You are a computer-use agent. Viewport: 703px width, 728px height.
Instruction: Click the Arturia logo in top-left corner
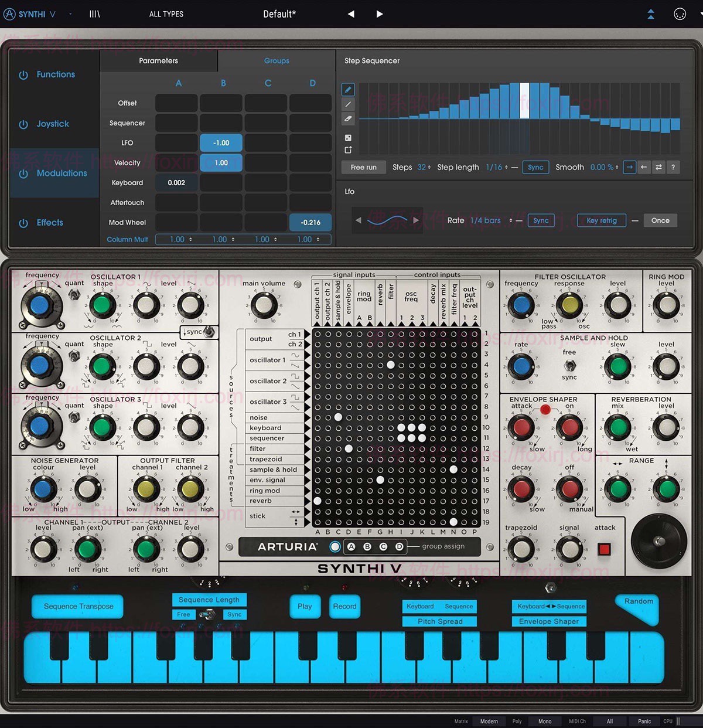coord(9,13)
